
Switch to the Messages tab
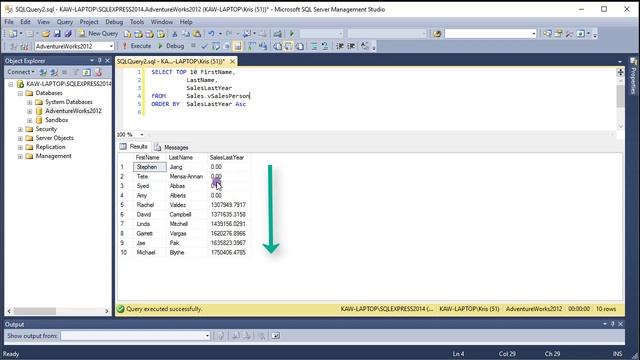point(171,147)
